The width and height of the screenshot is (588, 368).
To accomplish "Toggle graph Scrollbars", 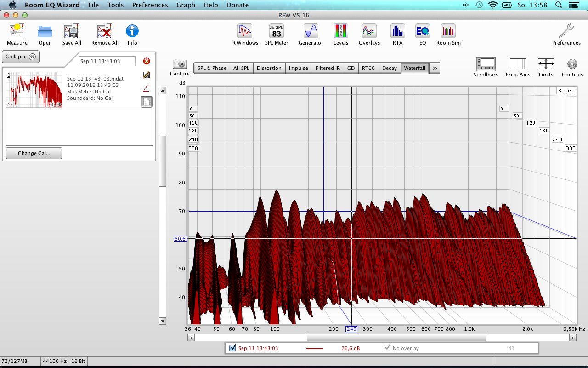I will 486,67.
